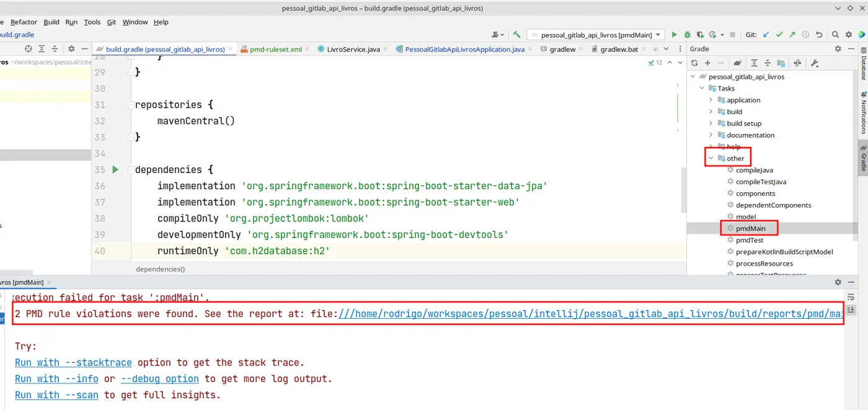Close the build.gradle editor tab
This screenshot has width=868, height=410.
coord(231,49)
